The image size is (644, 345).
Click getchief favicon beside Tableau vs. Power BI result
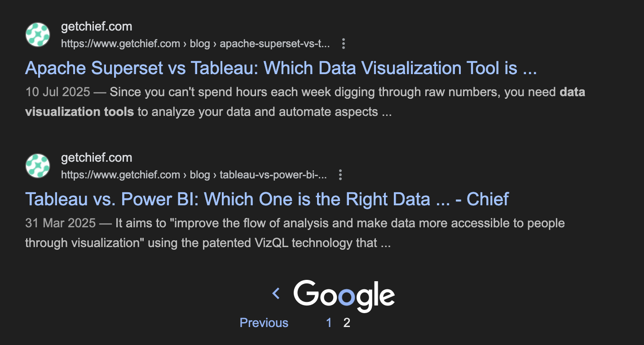[38, 166]
